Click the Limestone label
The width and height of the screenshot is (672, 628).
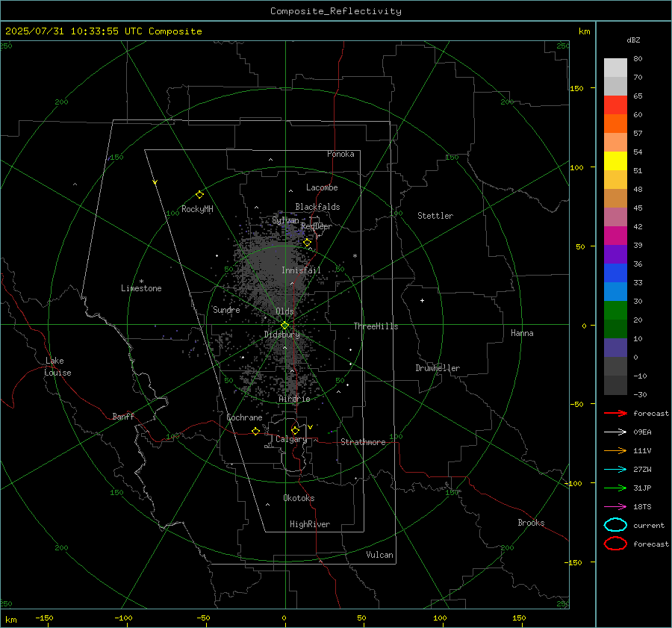coord(141,288)
